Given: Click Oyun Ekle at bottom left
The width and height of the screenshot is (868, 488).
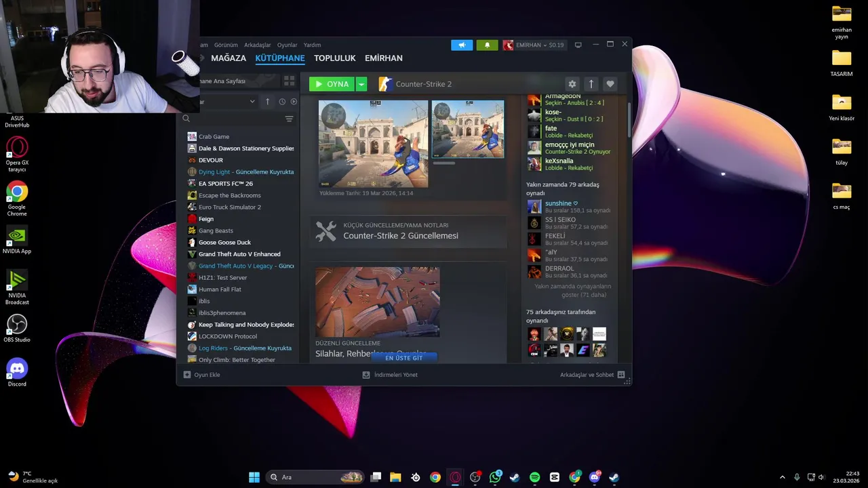Looking at the screenshot, I should click(x=202, y=375).
